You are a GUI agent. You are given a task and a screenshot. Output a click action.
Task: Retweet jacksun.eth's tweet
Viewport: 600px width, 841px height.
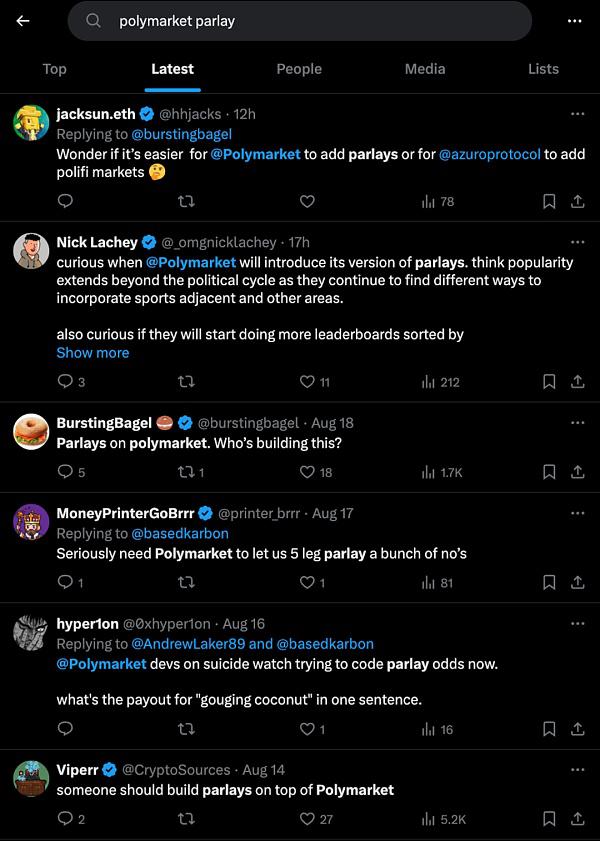[x=186, y=201]
